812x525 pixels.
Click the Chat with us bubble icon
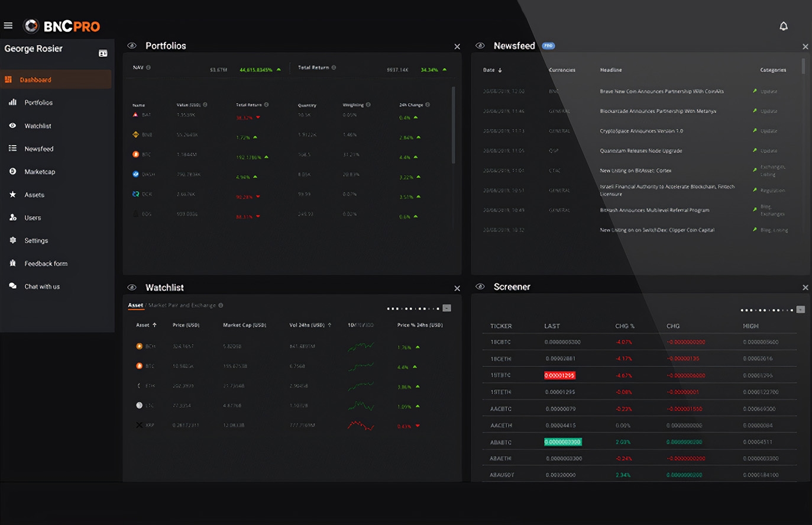tap(12, 286)
